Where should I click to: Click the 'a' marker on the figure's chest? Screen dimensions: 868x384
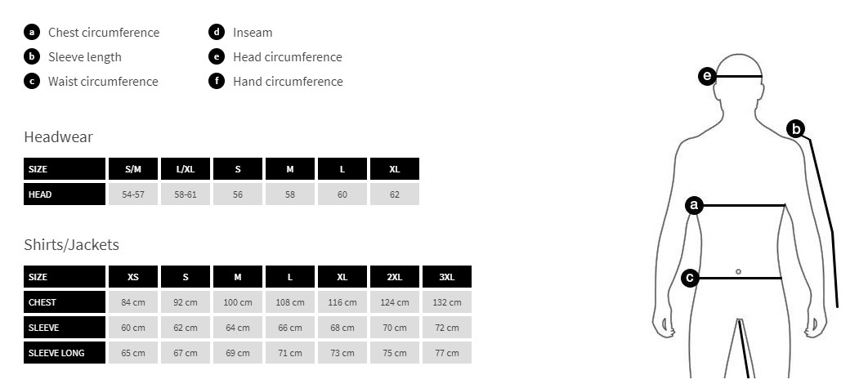point(694,205)
